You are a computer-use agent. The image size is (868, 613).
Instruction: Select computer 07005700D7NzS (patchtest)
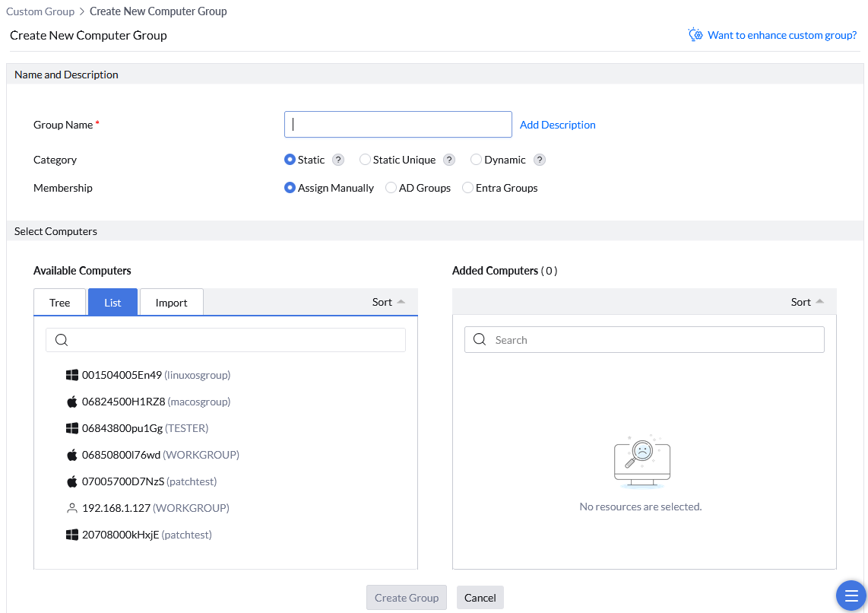141,481
